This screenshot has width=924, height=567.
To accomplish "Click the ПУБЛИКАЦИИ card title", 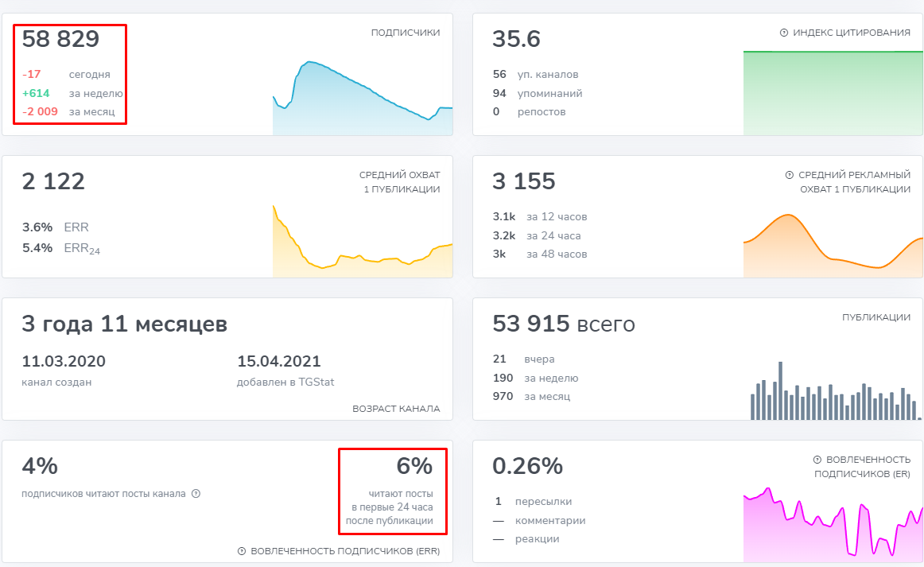I will click(x=875, y=317).
